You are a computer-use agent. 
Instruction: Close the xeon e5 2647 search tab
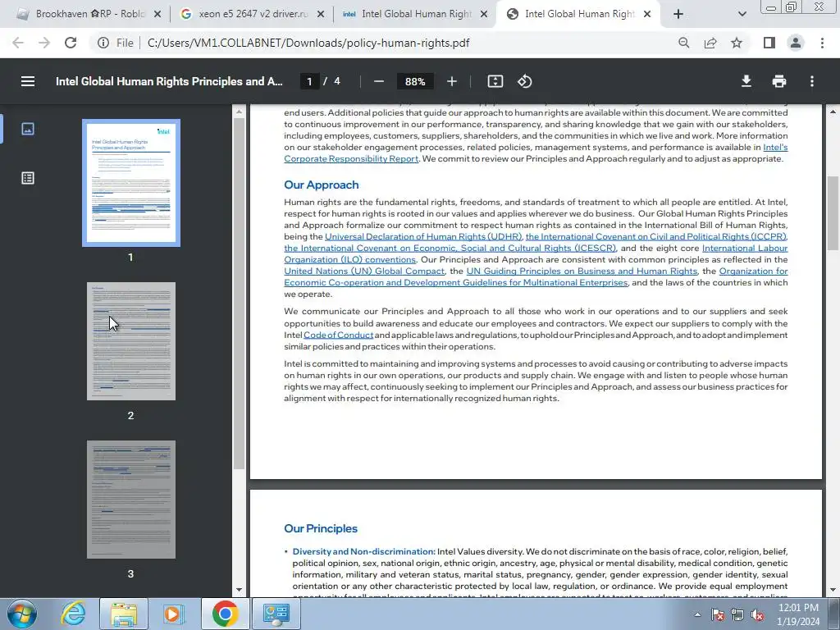tap(321, 14)
